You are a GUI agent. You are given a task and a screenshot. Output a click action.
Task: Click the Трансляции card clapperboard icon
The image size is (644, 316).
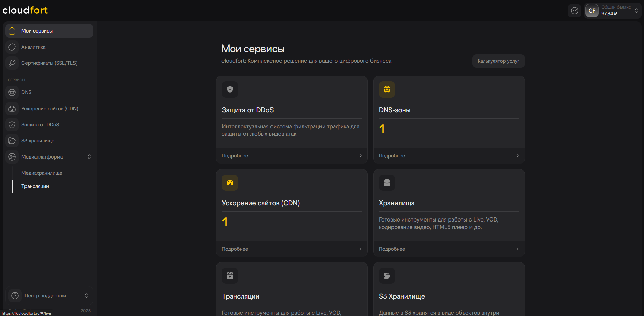(230, 276)
